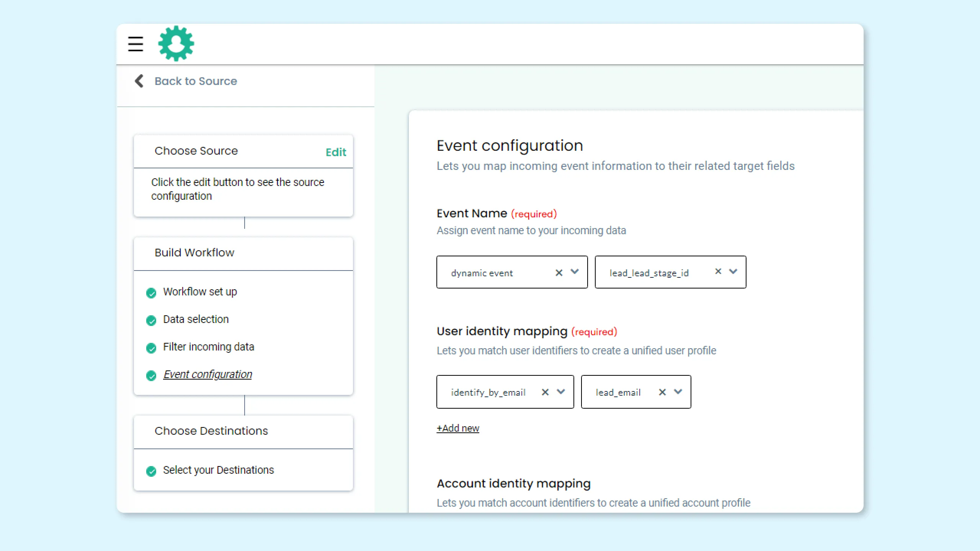
Task: Open Select your Destinations step
Action: (219, 470)
